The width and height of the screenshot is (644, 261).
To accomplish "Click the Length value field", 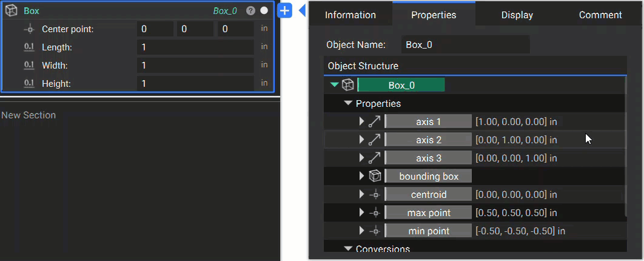I will coord(195,47).
